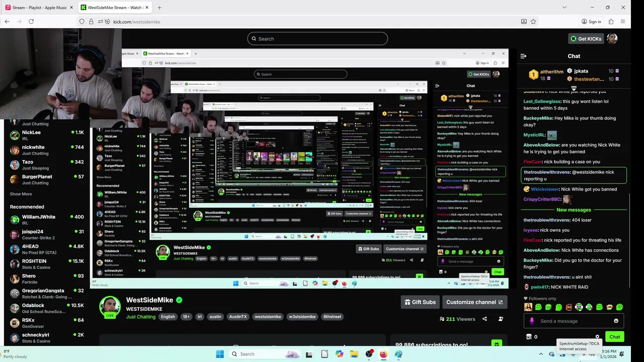Open BurgerPlanet channel in sidebar

click(46, 179)
